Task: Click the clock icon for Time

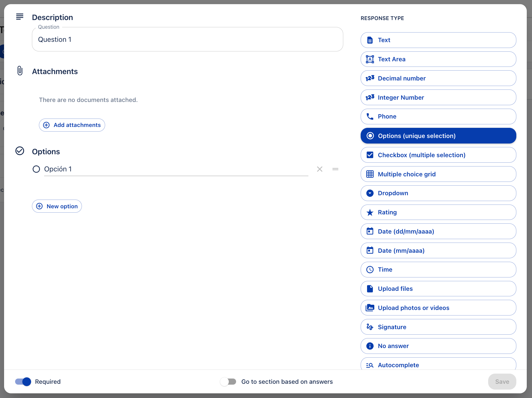Action: pos(370,270)
